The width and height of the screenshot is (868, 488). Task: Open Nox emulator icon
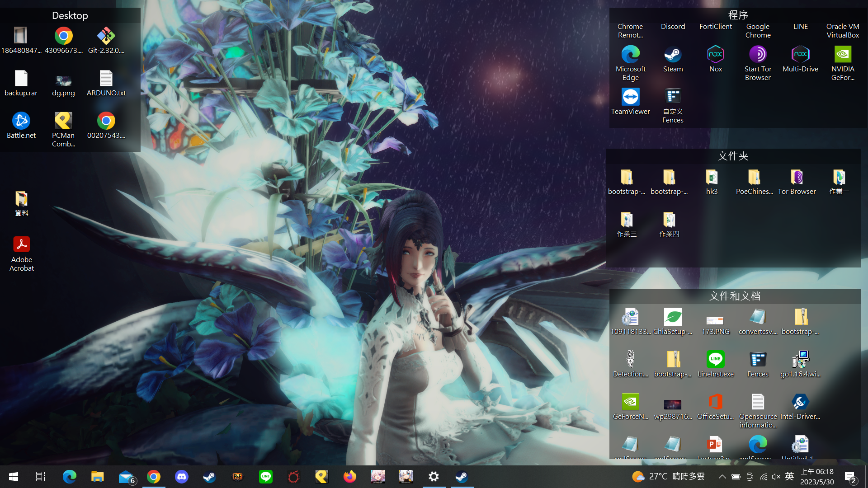pyautogui.click(x=715, y=59)
